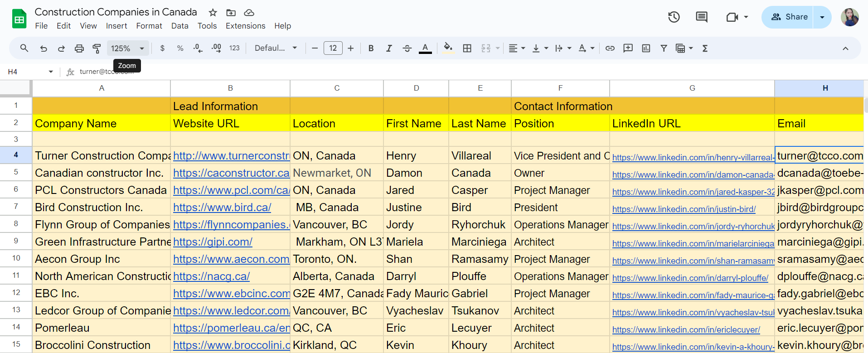Increase decimal places
Image resolution: width=868 pixels, height=353 pixels.
point(216,48)
